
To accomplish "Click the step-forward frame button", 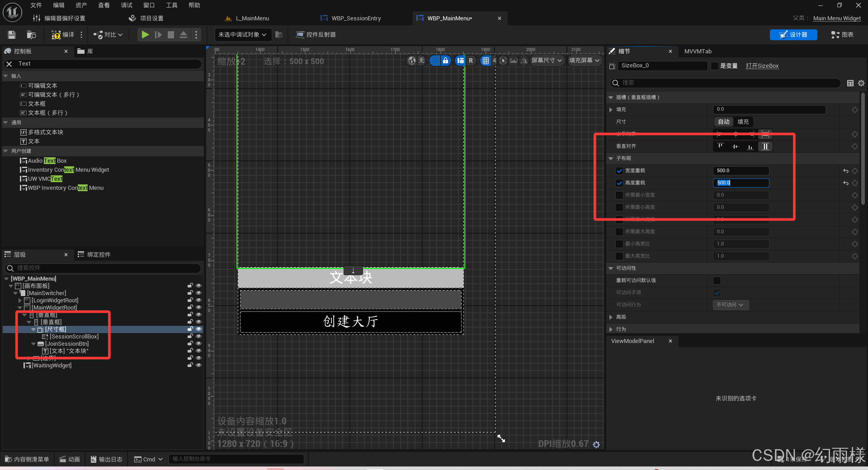I will tap(158, 35).
